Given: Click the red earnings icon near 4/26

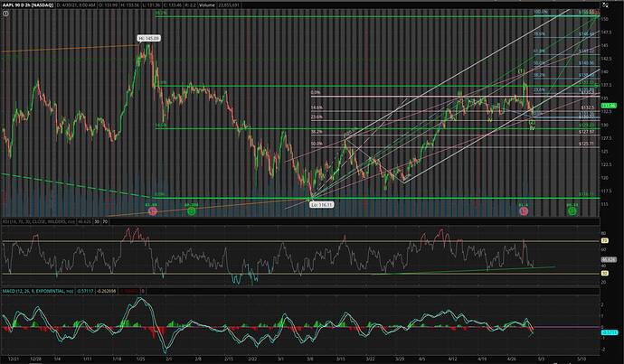Looking at the screenshot, I should coord(523,210).
